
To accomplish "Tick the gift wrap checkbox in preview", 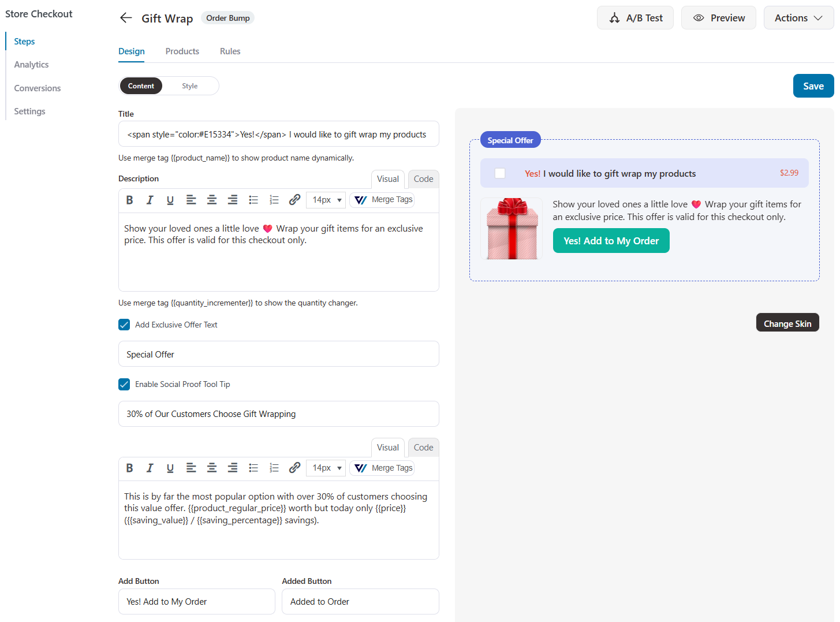I will pyautogui.click(x=500, y=173).
